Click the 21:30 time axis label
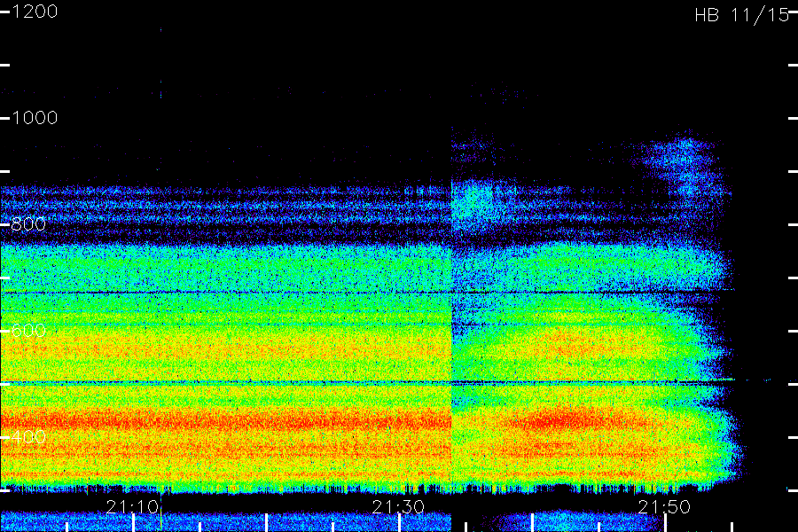 [x=398, y=506]
